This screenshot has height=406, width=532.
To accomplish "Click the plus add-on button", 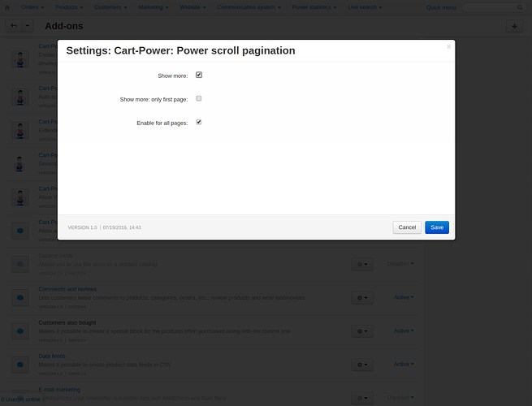I will tap(515, 26).
